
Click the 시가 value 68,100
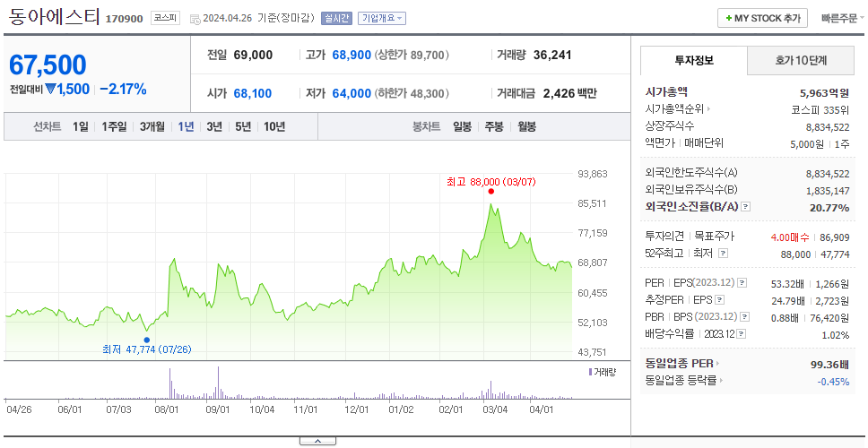[253, 93]
